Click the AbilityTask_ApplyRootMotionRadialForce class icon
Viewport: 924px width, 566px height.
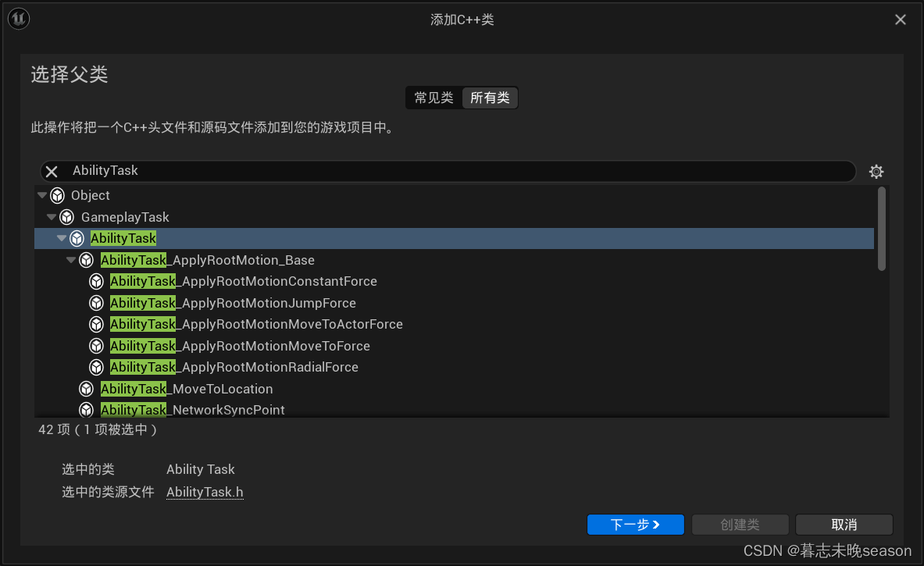tap(96, 367)
